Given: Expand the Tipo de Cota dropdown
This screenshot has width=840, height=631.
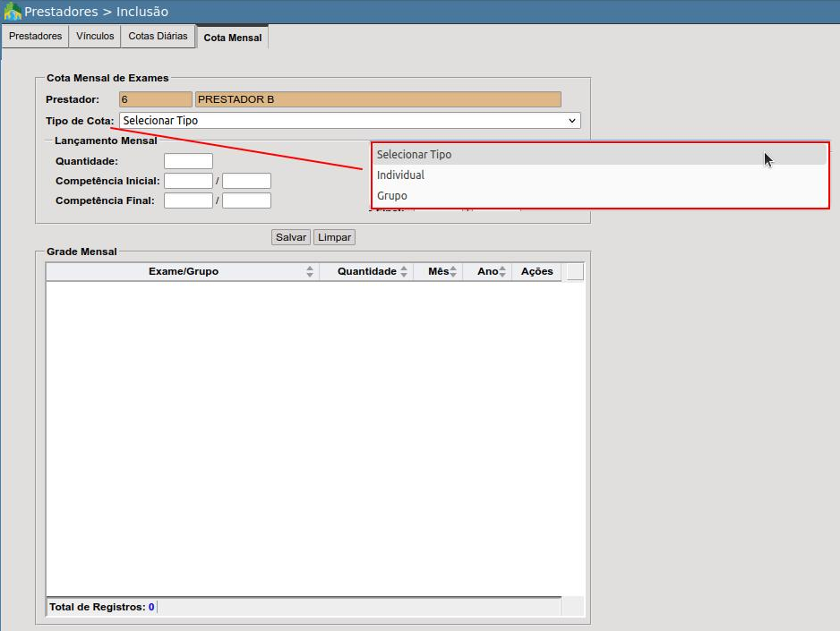Looking at the screenshot, I should (x=348, y=121).
